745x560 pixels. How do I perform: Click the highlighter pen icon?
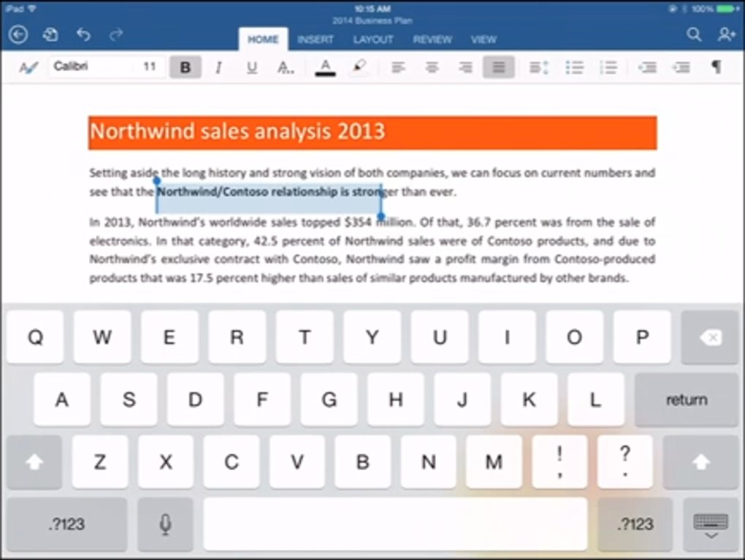click(x=359, y=67)
